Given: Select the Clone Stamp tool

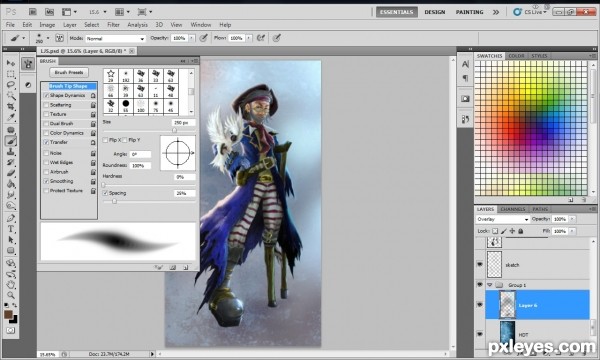Looking at the screenshot, I should 11,151.
